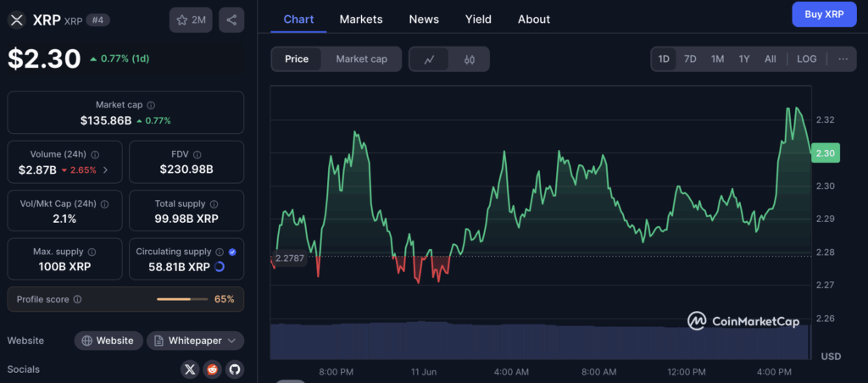Select Market cap chart toggle
The width and height of the screenshot is (868, 383).
pyautogui.click(x=361, y=59)
